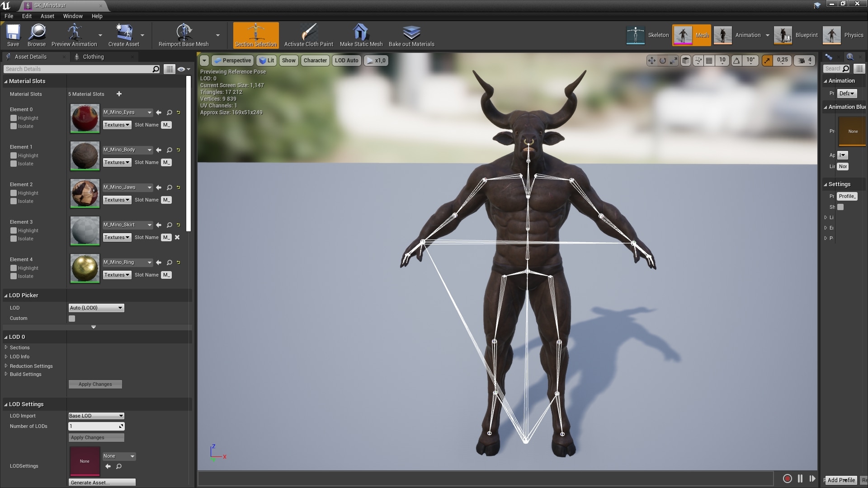Delete Element 3 skirt slot with X icon
The height and width of the screenshot is (488, 868).
click(177, 237)
